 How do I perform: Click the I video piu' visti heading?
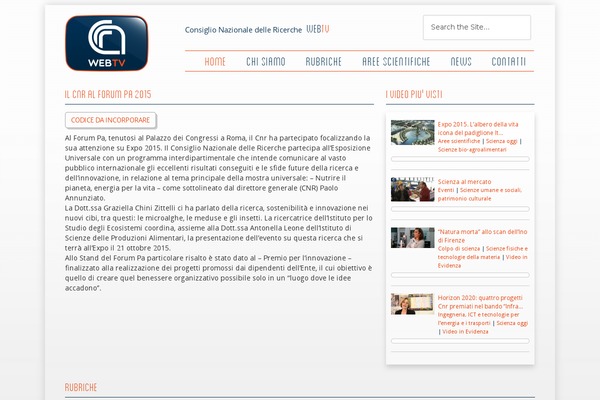(x=414, y=94)
